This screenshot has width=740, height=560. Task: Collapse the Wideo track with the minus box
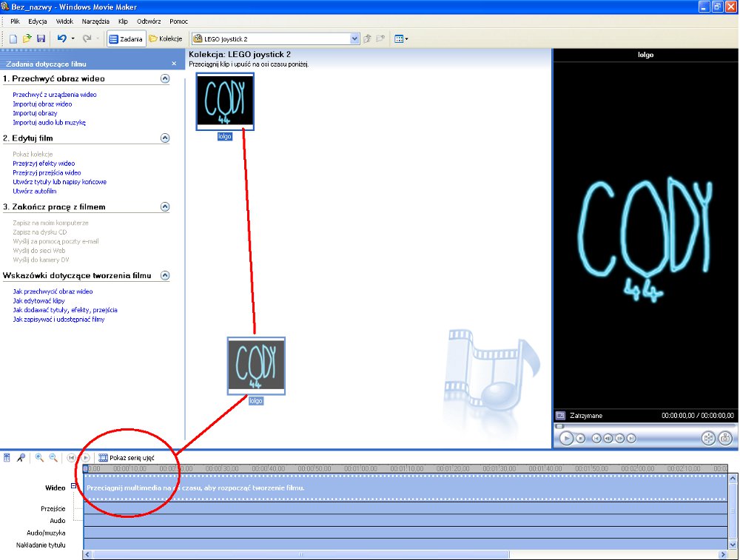coord(73,485)
